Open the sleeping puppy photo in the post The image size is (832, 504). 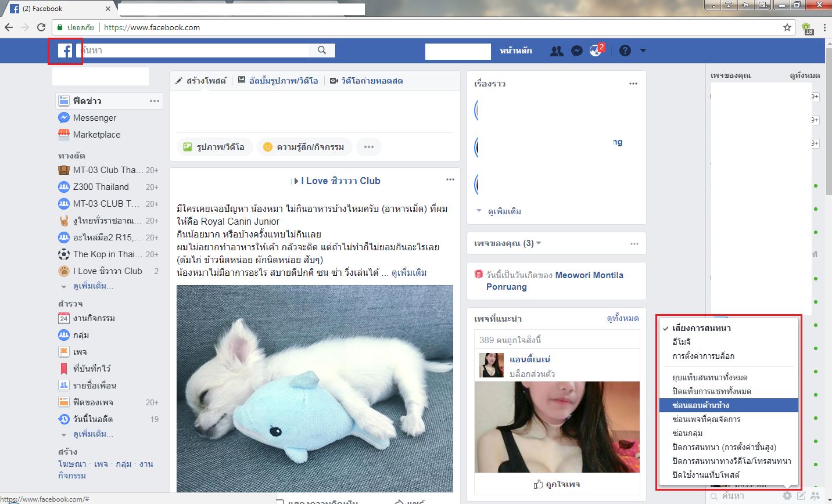pyautogui.click(x=315, y=388)
